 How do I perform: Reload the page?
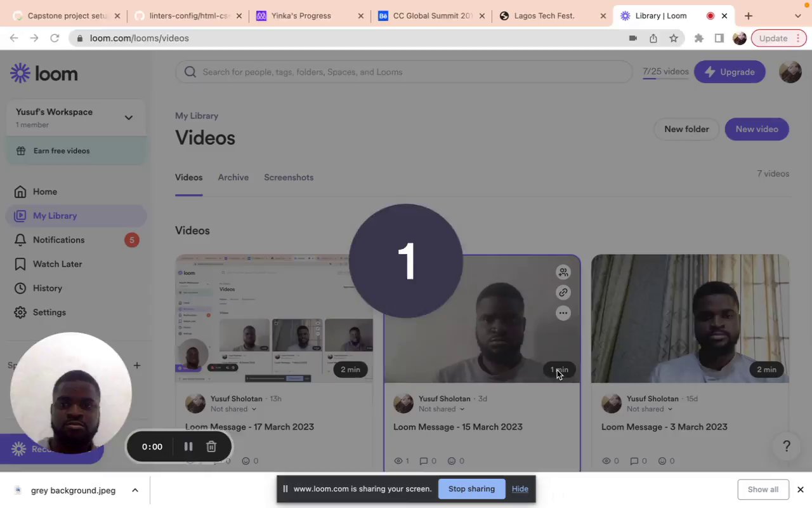pos(55,38)
